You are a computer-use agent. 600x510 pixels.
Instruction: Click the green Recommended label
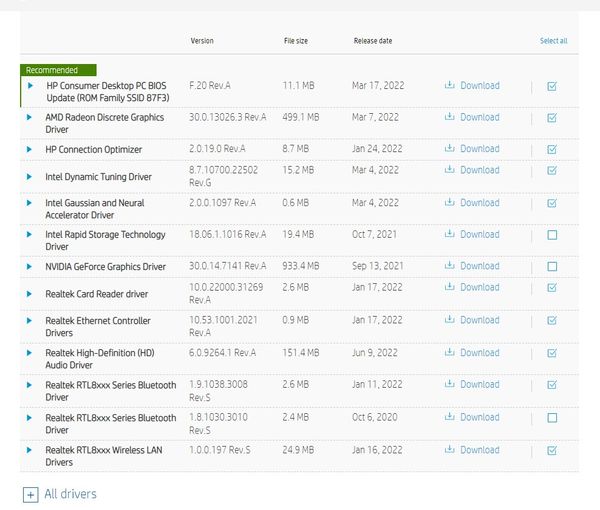pyautogui.click(x=58, y=70)
